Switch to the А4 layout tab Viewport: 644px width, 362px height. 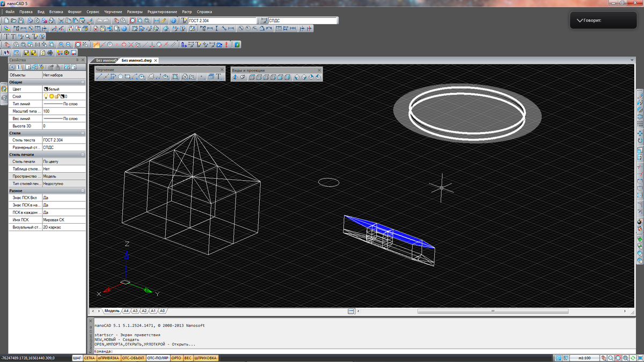(x=126, y=311)
